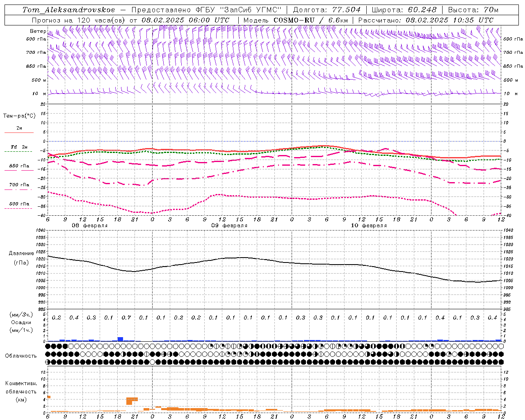525x420 pixels.
Task: Click the '700 гПа' temperature legend label
Action: pos(19,185)
